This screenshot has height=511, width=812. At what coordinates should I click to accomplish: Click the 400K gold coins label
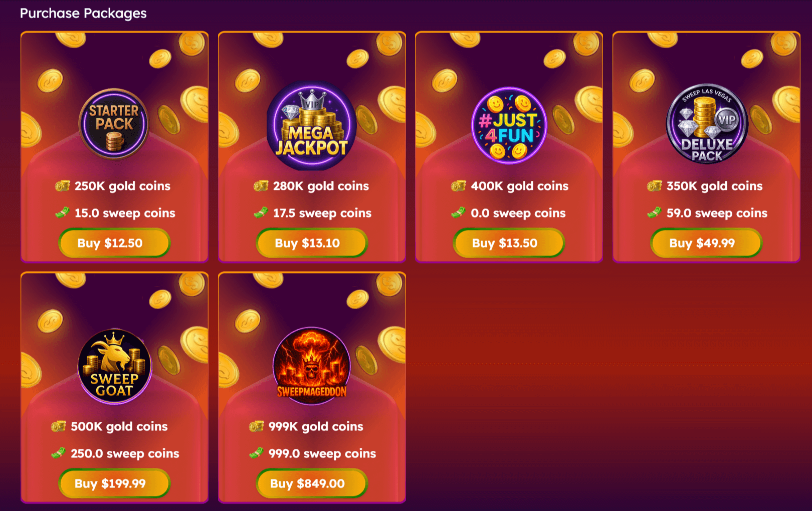(520, 186)
